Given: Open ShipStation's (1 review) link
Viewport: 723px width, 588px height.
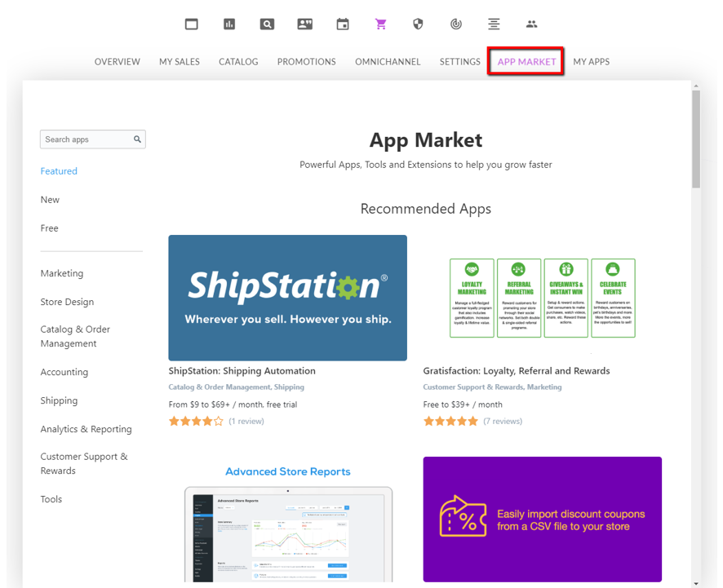Looking at the screenshot, I should pos(246,421).
